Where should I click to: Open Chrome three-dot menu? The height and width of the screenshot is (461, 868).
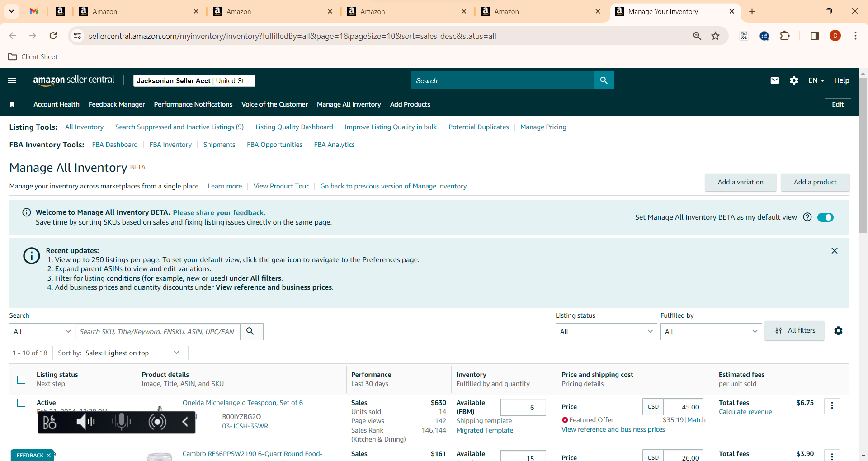(855, 36)
